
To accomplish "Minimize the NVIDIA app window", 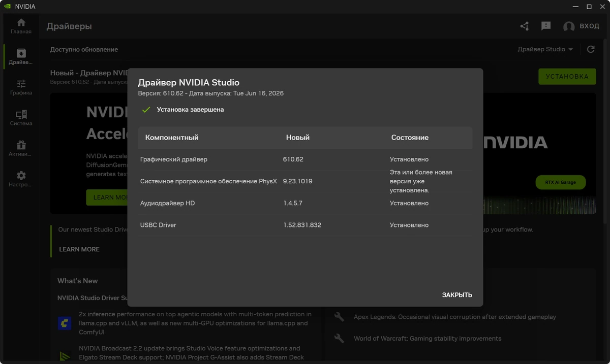I will coord(575,7).
